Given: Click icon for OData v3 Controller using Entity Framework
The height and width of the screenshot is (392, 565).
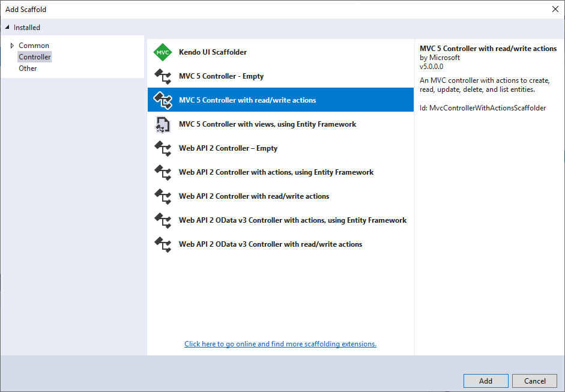Looking at the screenshot, I should (x=163, y=220).
